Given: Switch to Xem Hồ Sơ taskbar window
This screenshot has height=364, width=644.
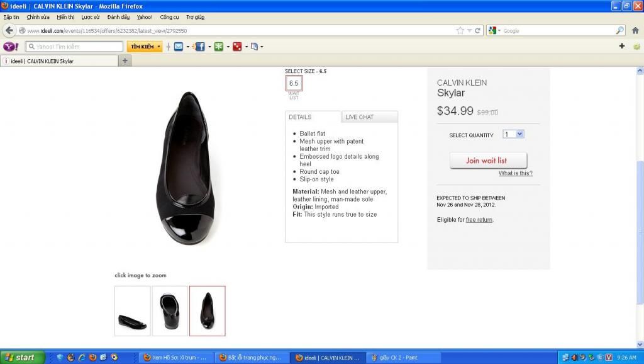Looking at the screenshot, I should pyautogui.click(x=177, y=358).
